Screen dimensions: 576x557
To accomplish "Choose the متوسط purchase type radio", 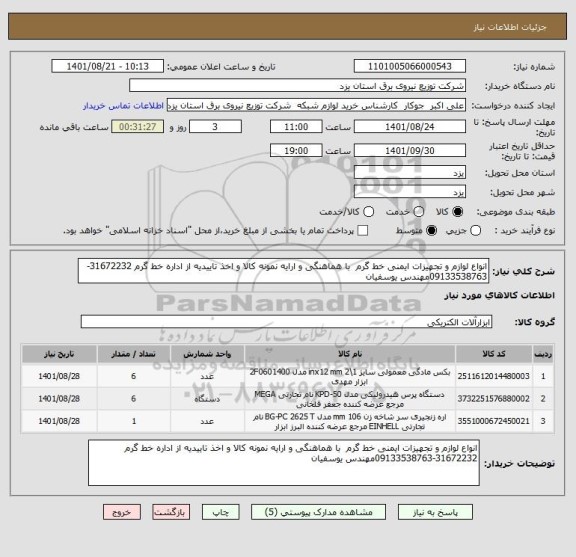I will point(431,231).
